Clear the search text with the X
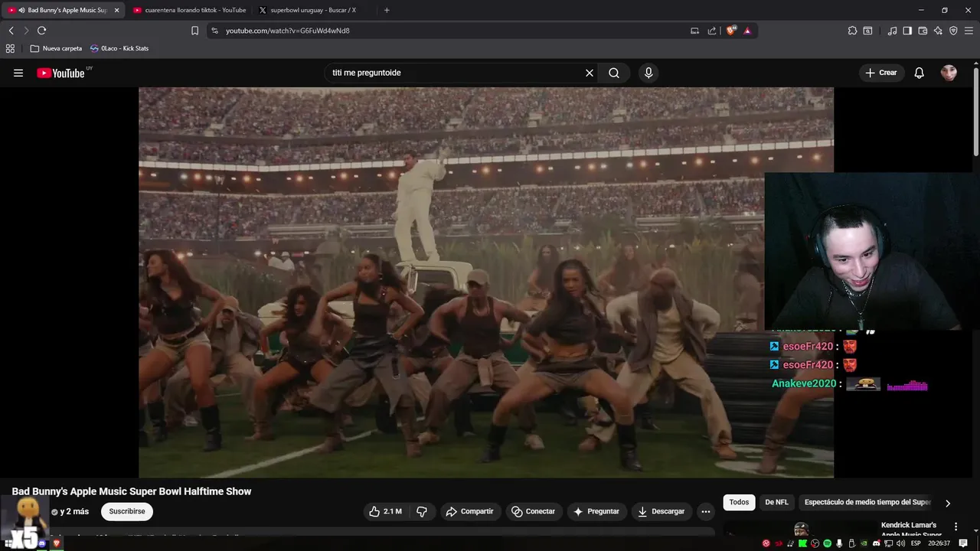980x551 pixels. click(590, 73)
